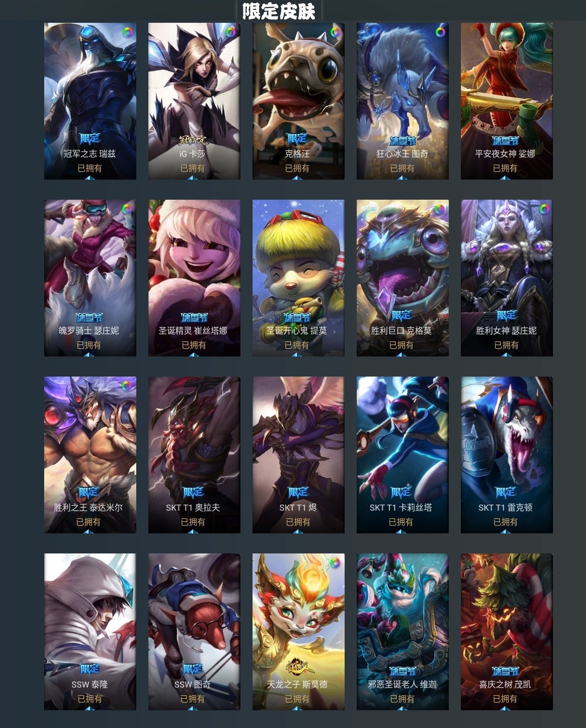586x728 pixels.
Task: Open chroma wheel icon on iG 卡莎 card
Action: coord(231,32)
